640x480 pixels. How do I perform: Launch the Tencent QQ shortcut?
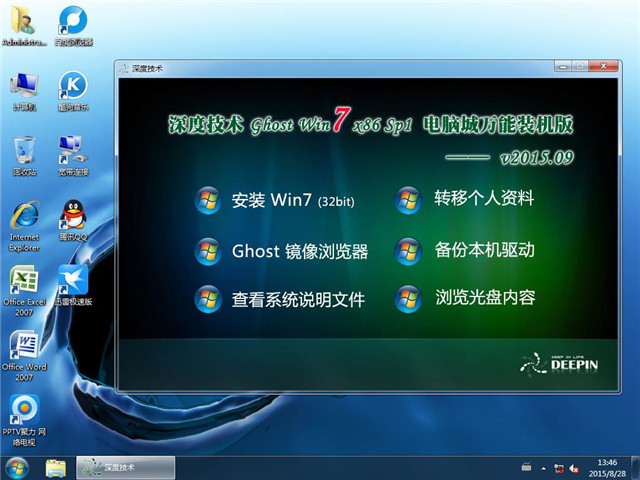click(x=73, y=220)
